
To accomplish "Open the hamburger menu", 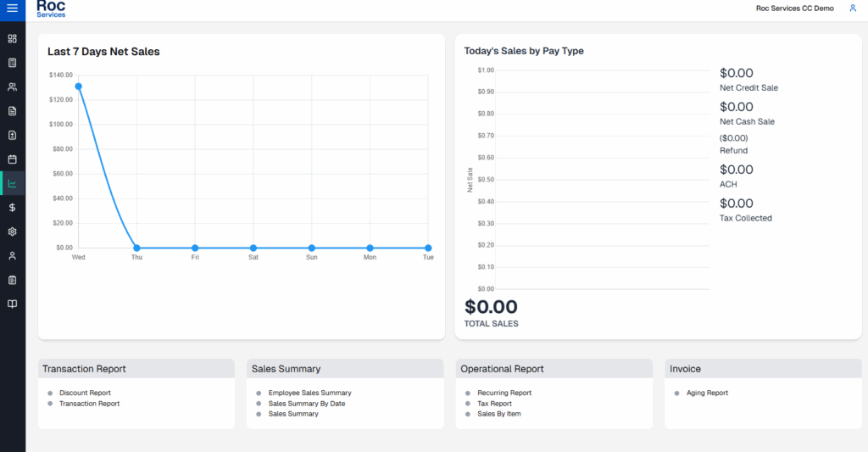I will coord(12,8).
